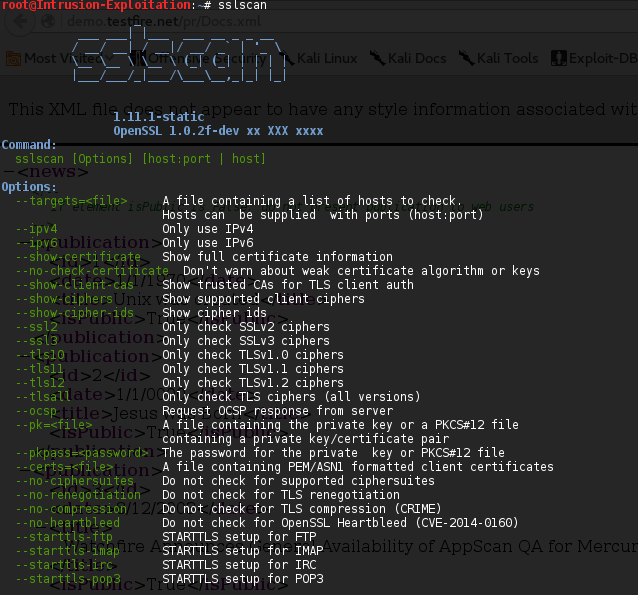Click the '--ocsp' option text
638x595 pixels.
36,411
